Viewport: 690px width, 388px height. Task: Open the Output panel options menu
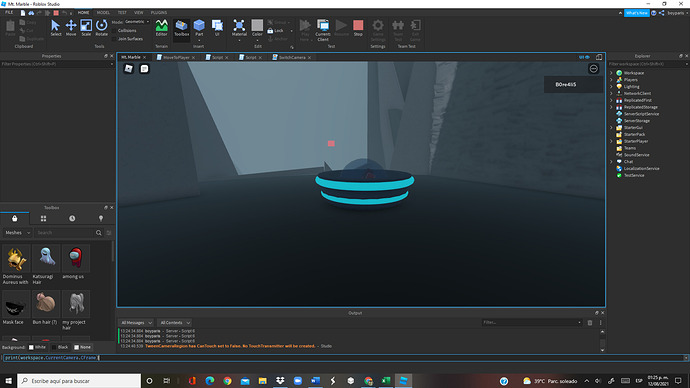[x=600, y=322]
